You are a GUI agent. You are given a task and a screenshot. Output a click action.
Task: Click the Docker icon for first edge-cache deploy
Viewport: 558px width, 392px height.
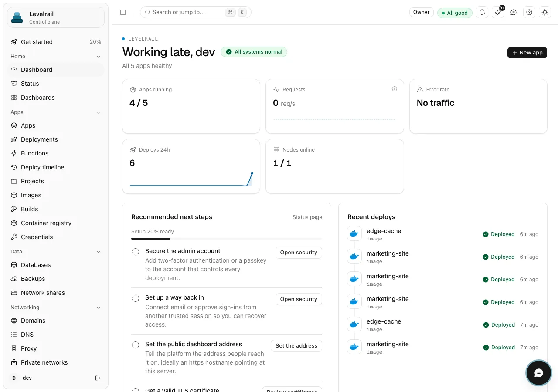coord(354,234)
